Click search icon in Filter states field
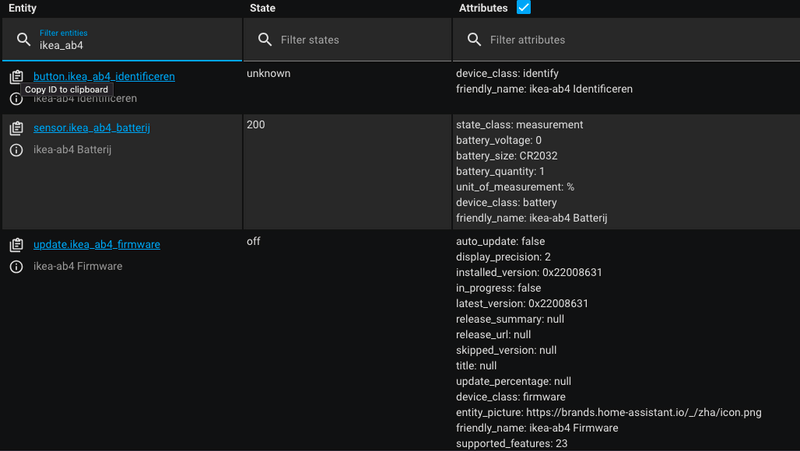The image size is (800, 451). [x=265, y=39]
